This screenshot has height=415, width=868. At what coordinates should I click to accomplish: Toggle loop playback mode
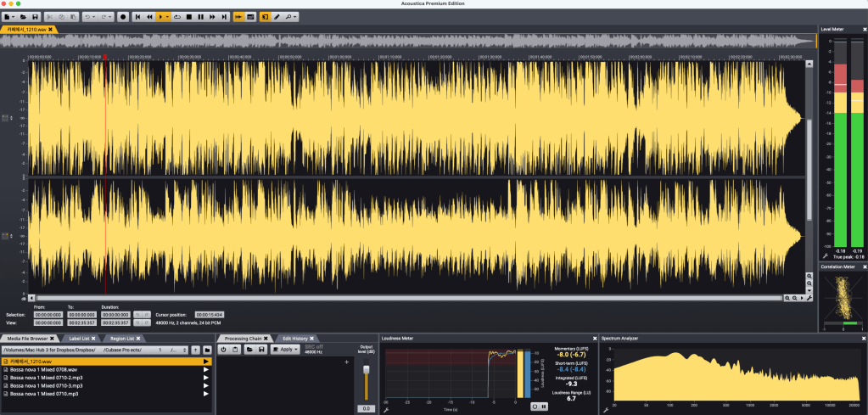176,16
